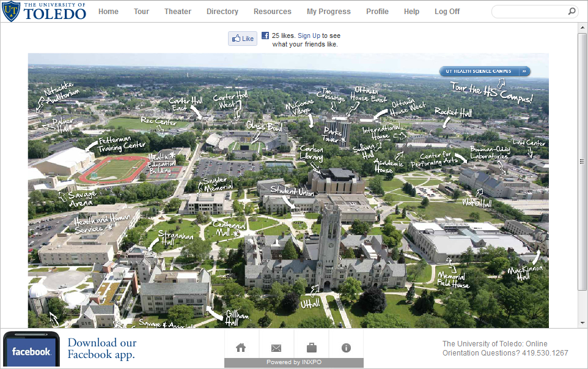Click the Facebook Like button
Image resolution: width=588 pixels, height=369 pixels.
[x=243, y=39]
